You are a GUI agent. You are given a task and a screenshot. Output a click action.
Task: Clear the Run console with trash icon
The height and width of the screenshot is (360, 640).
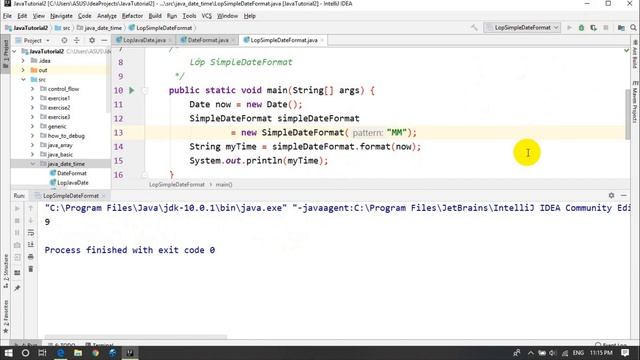[31, 269]
